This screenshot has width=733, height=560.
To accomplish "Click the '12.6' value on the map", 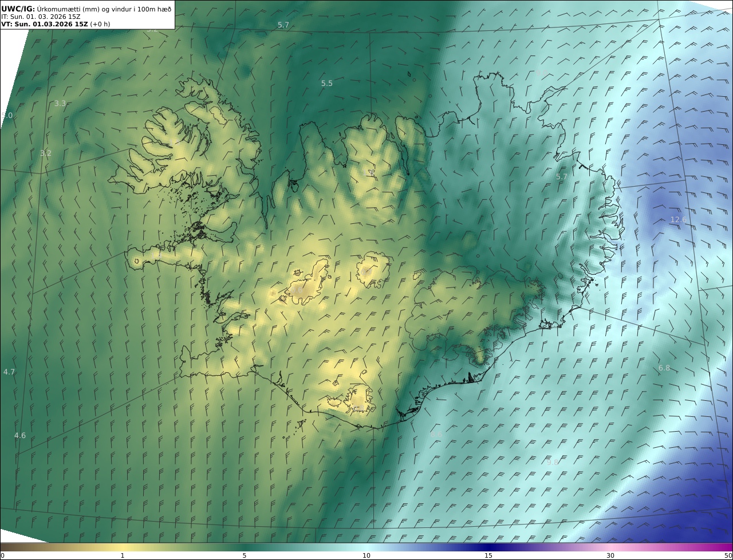I will (678, 220).
